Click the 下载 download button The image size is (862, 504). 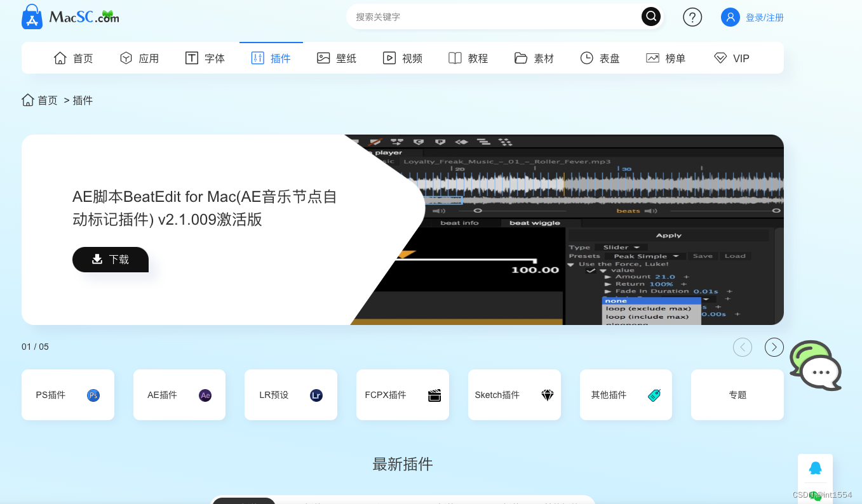pos(110,260)
